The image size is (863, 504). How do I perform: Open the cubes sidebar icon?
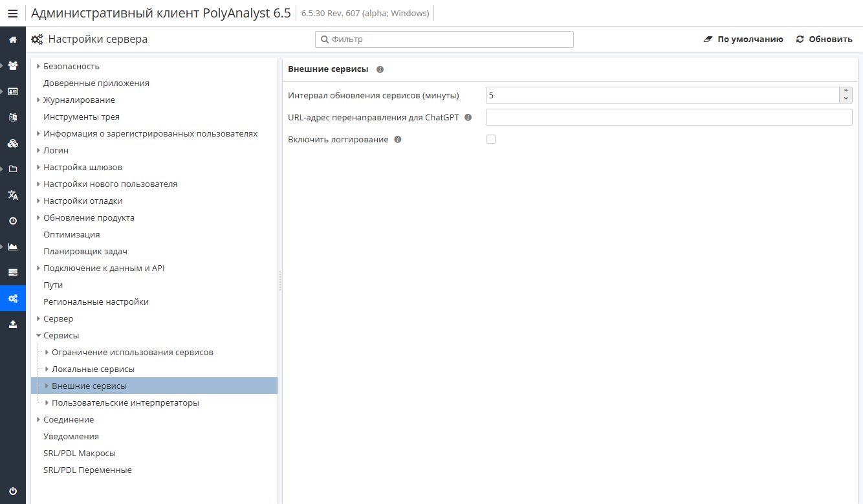click(x=13, y=143)
